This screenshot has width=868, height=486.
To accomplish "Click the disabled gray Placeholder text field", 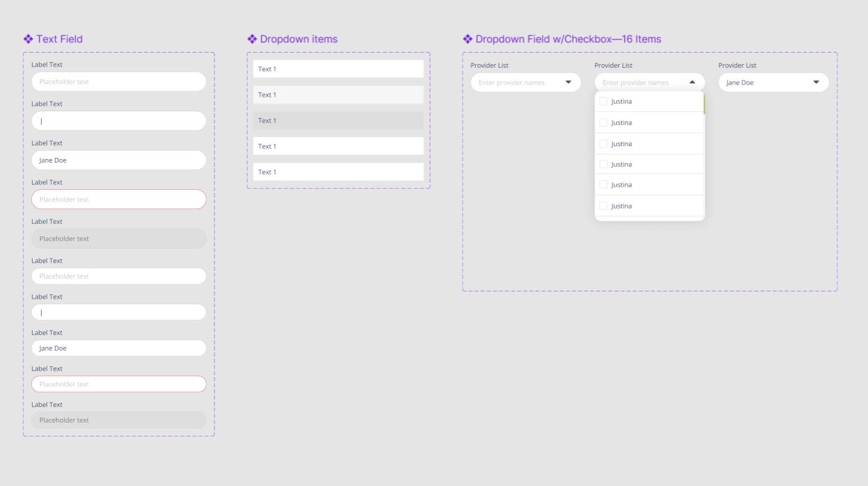I will click(x=118, y=238).
